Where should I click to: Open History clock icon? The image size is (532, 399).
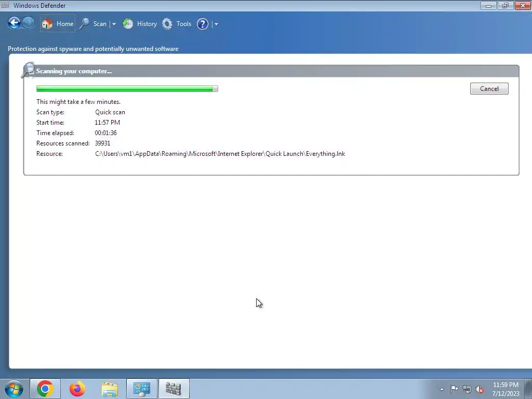[x=128, y=24]
